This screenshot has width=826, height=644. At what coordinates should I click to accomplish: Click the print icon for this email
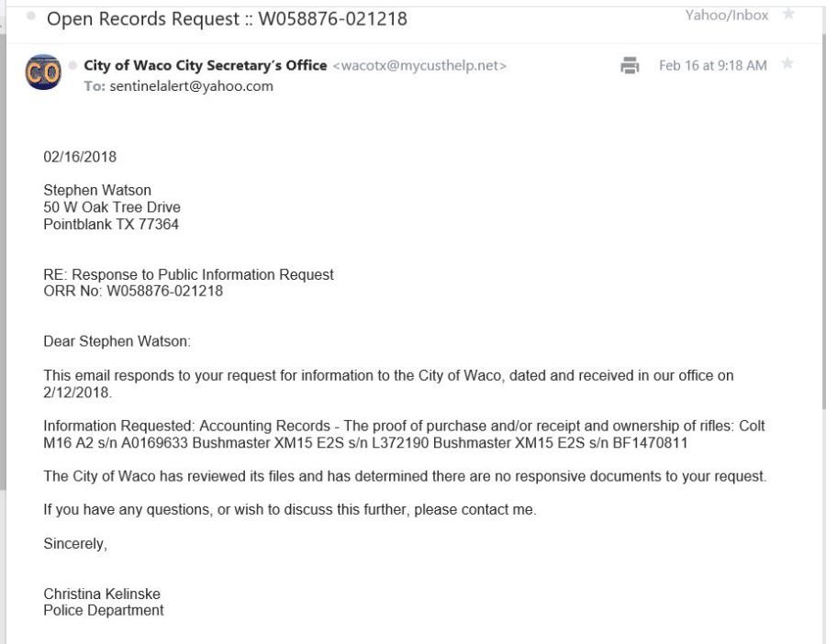click(x=629, y=65)
